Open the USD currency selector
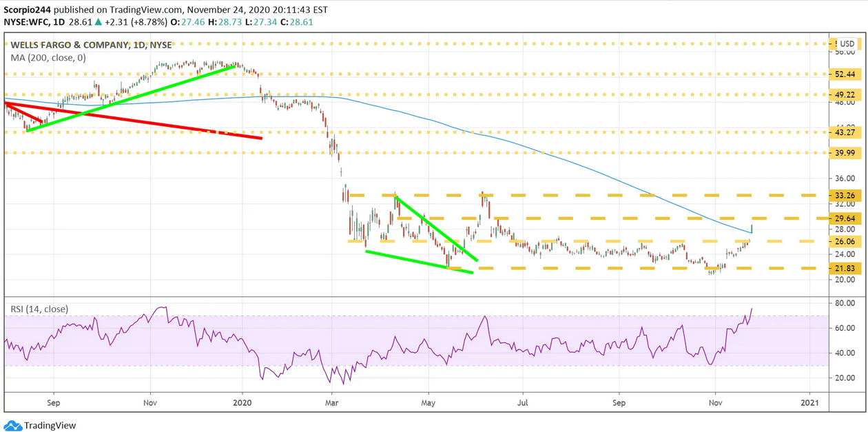This screenshot has width=868, height=432. point(847,45)
